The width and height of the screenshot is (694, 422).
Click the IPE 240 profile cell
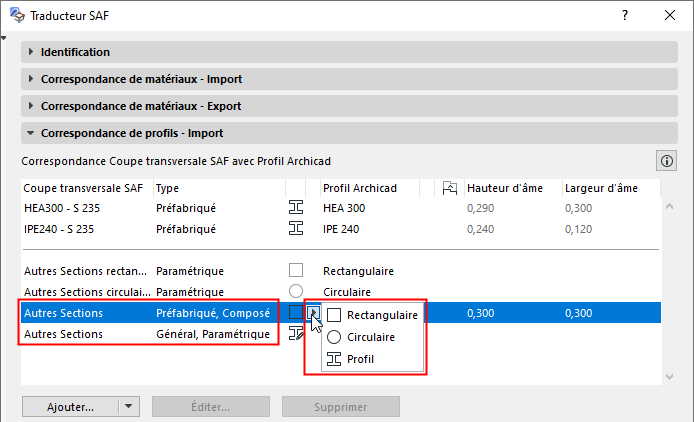pyautogui.click(x=341, y=229)
